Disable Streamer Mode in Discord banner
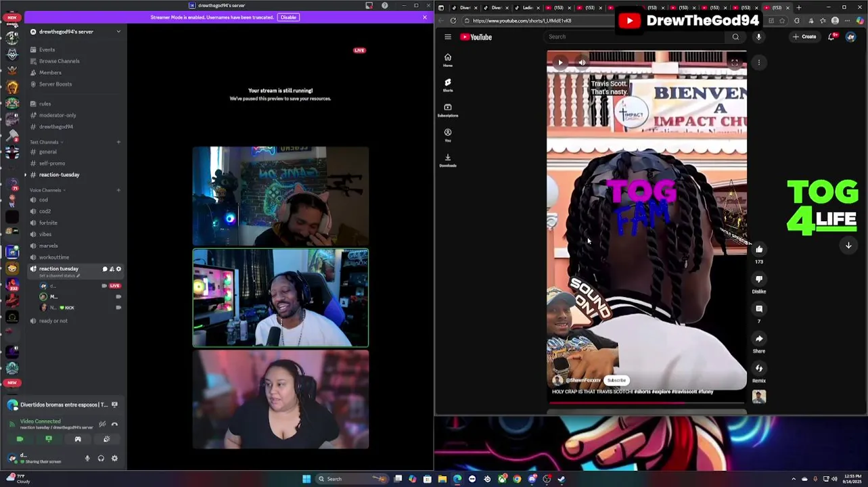This screenshot has width=868, height=487. (x=288, y=18)
